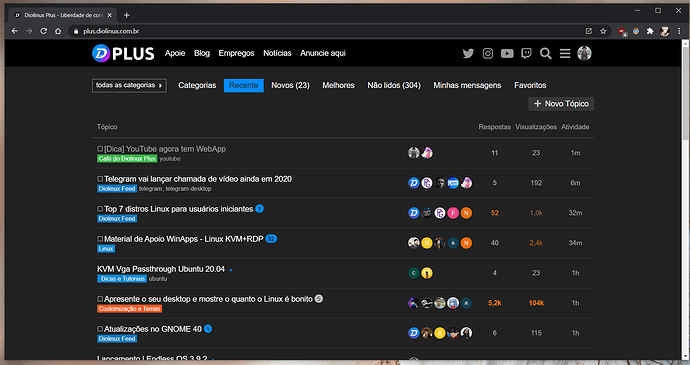Screen dimensions: 690x365
Task: Bookmark page with star icon
Action: pos(603,31)
